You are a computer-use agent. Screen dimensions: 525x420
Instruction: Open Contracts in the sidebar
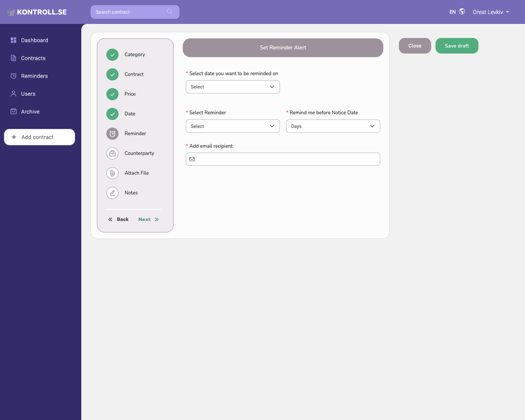[x=33, y=58]
